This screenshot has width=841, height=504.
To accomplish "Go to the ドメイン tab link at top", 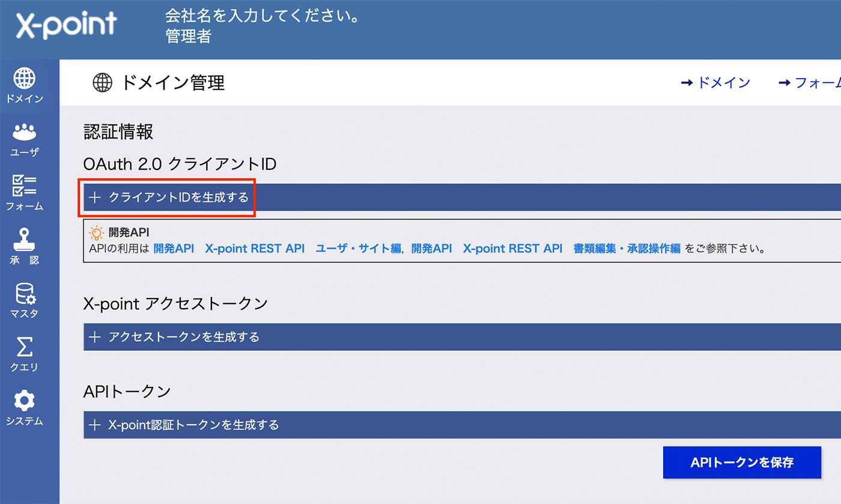I will [716, 83].
